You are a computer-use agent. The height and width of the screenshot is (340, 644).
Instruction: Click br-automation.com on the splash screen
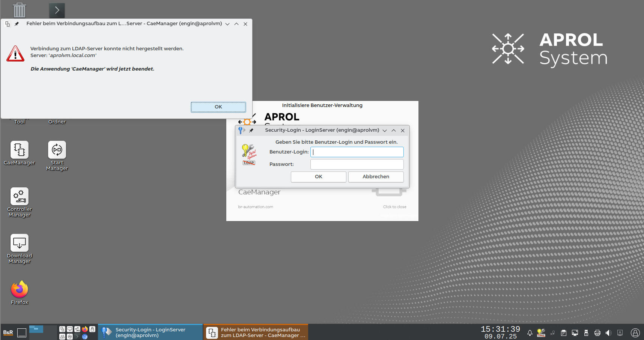coord(256,207)
